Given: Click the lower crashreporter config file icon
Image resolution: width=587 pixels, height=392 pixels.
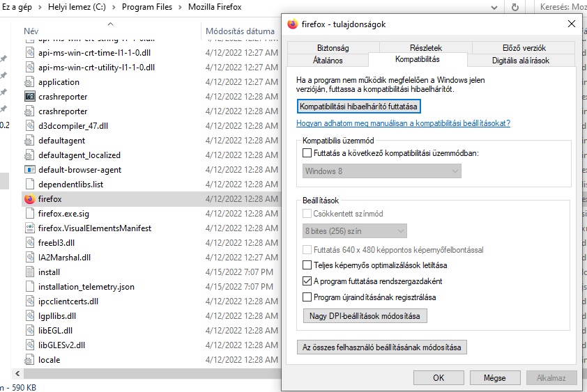Looking at the screenshot, I should (29, 111).
